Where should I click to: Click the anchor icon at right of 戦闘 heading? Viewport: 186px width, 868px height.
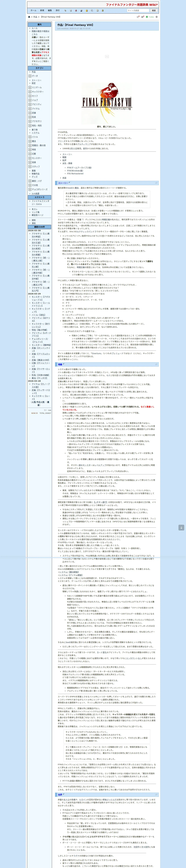(156, 364)
